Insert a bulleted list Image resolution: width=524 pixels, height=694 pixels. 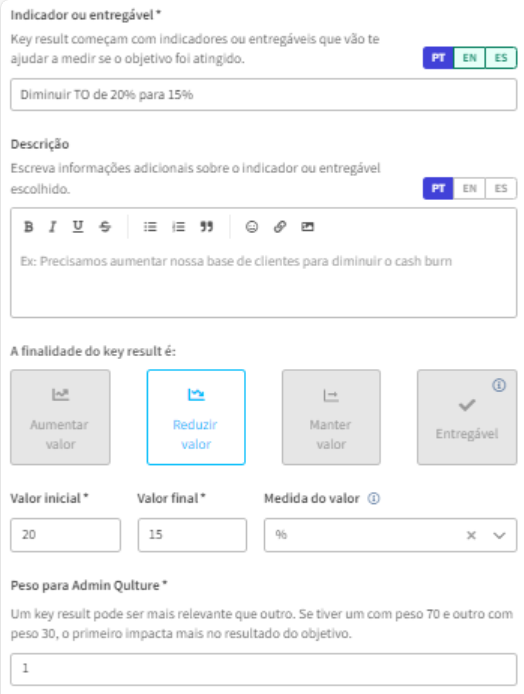tap(150, 227)
